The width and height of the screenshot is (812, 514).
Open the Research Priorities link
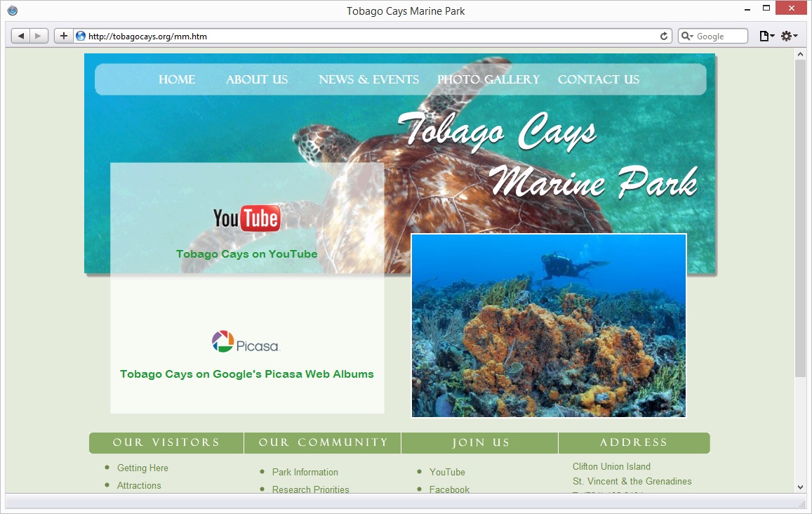click(x=311, y=489)
